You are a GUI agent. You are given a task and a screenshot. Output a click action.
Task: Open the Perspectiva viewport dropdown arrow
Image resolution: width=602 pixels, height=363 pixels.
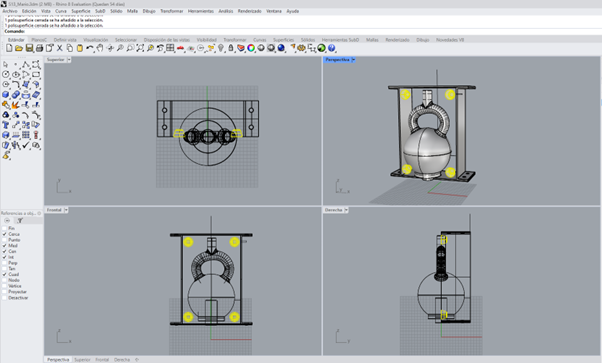tap(353, 60)
